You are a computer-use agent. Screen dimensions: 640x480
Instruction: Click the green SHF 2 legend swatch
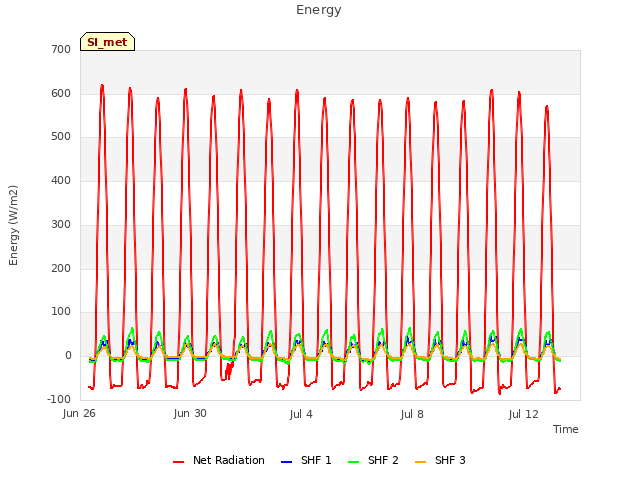pos(353,462)
